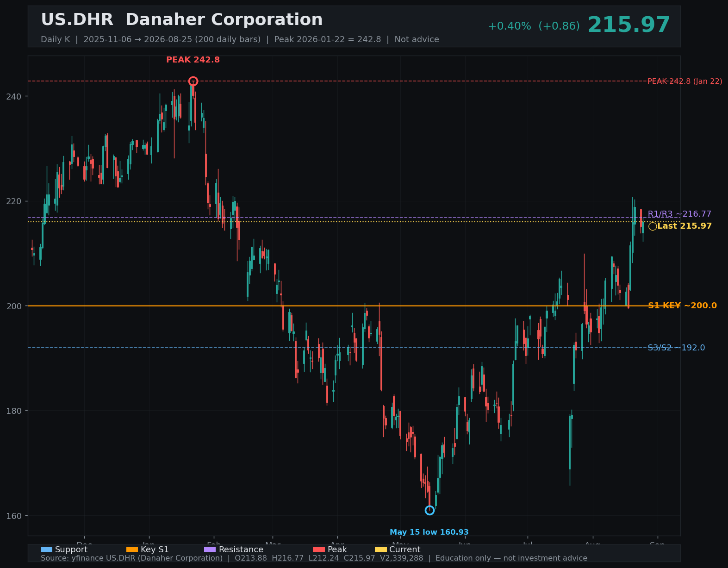Click the yellow Current legend swatch
The image size is (728, 568).
(380, 549)
